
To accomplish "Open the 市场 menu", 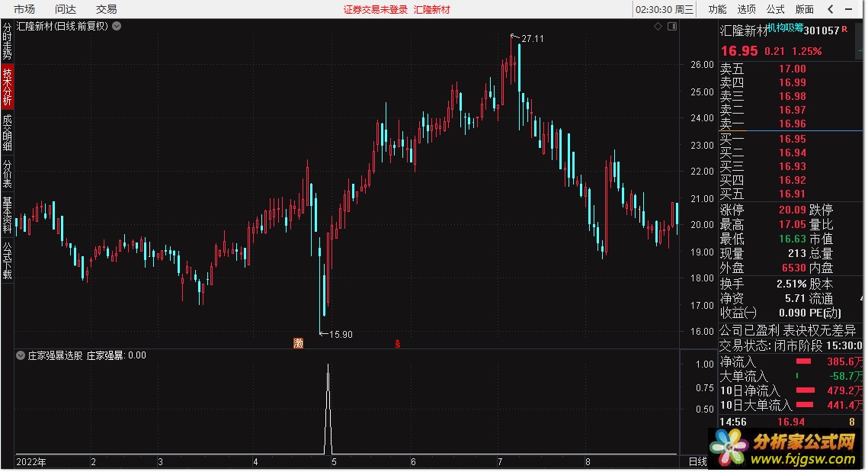I will [24, 9].
